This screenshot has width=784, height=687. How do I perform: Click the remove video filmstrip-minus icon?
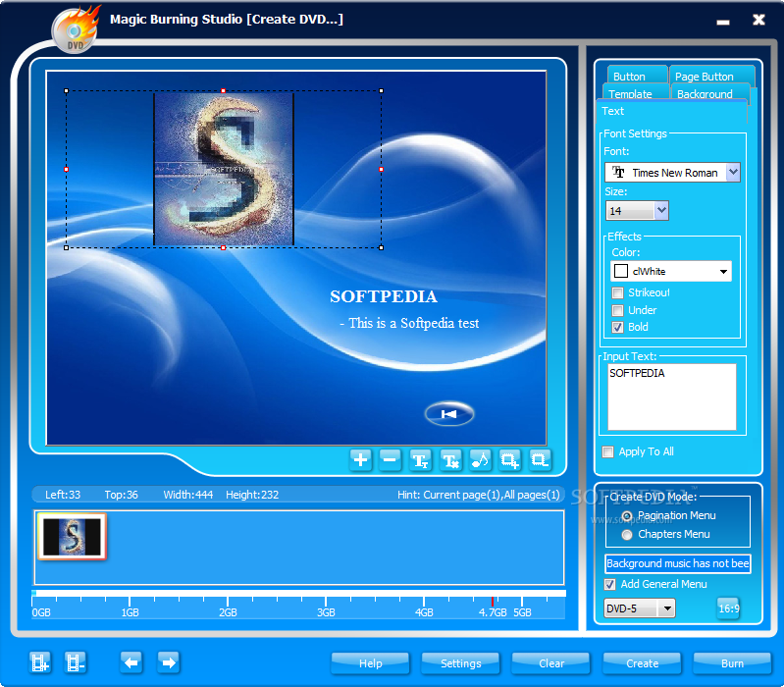pos(76,662)
